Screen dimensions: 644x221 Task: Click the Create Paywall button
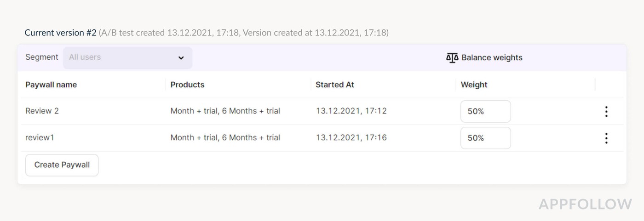pos(62,165)
